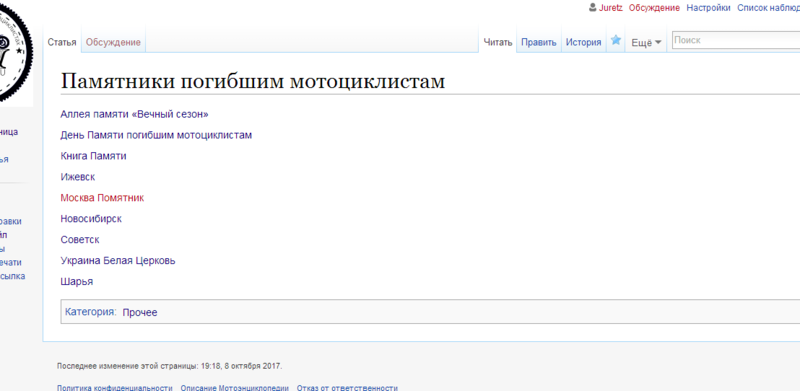Switch to the Статья tab
Viewport: 800px width, 391px height.
(x=62, y=42)
